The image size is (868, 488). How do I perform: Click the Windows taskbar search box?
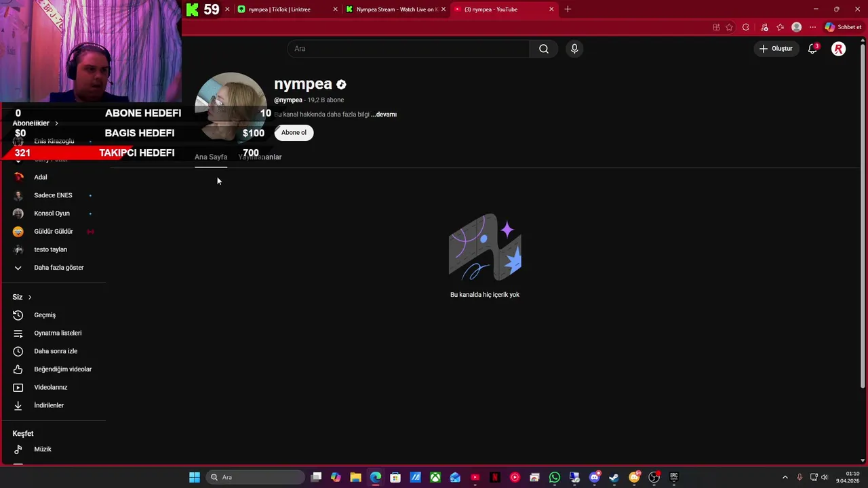(256, 477)
